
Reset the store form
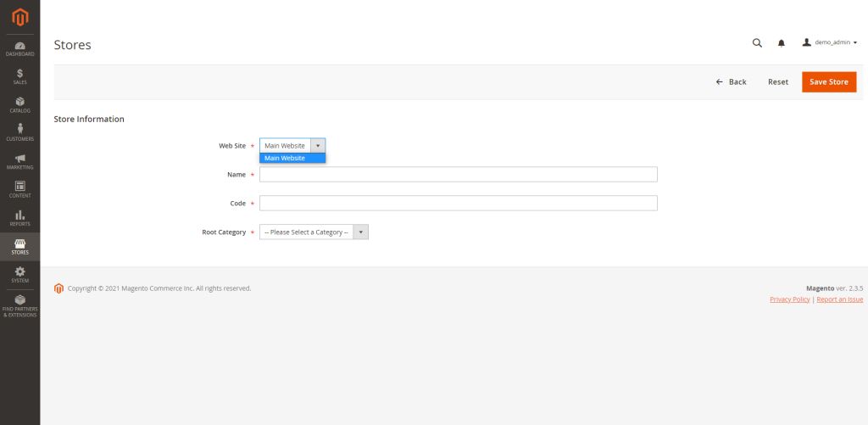pos(778,82)
